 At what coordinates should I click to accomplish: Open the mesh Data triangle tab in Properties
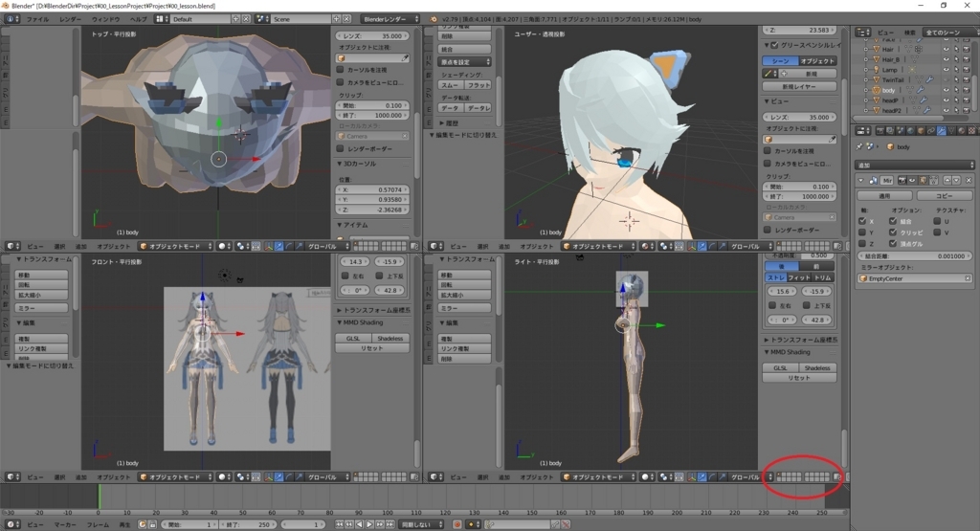click(951, 130)
